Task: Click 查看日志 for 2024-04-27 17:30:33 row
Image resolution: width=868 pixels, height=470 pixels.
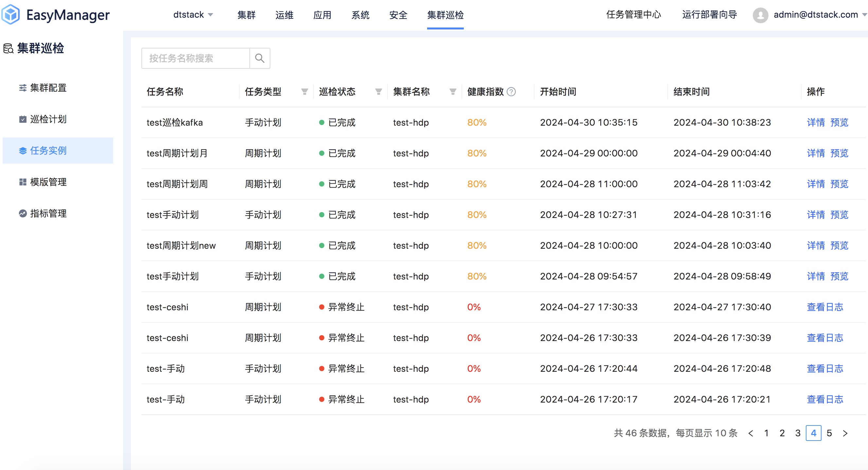Action: 825,307
